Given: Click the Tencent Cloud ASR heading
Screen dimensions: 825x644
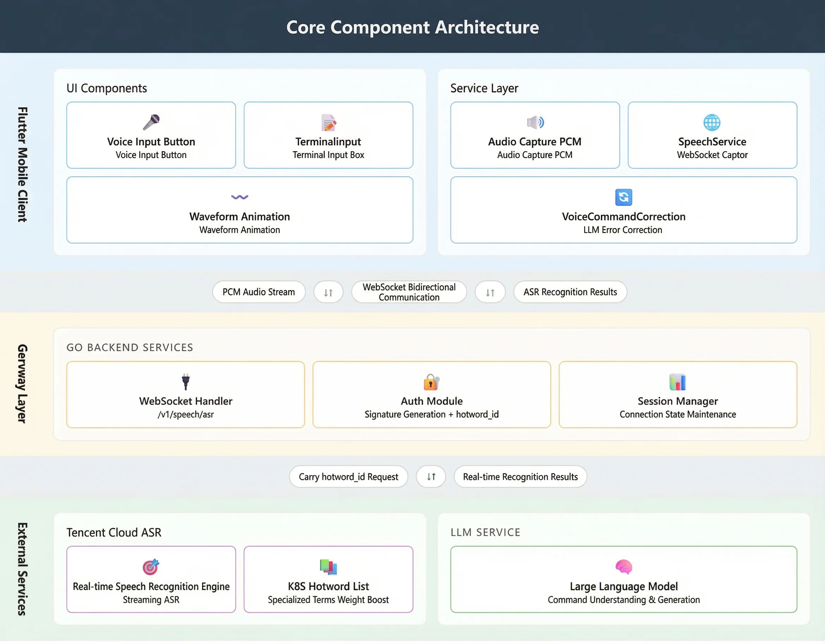Looking at the screenshot, I should [x=114, y=532].
